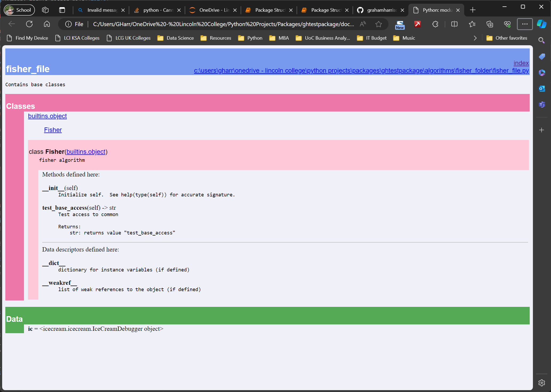Activate Read aloud icon
The width and height of the screenshot is (551, 392).
363,24
